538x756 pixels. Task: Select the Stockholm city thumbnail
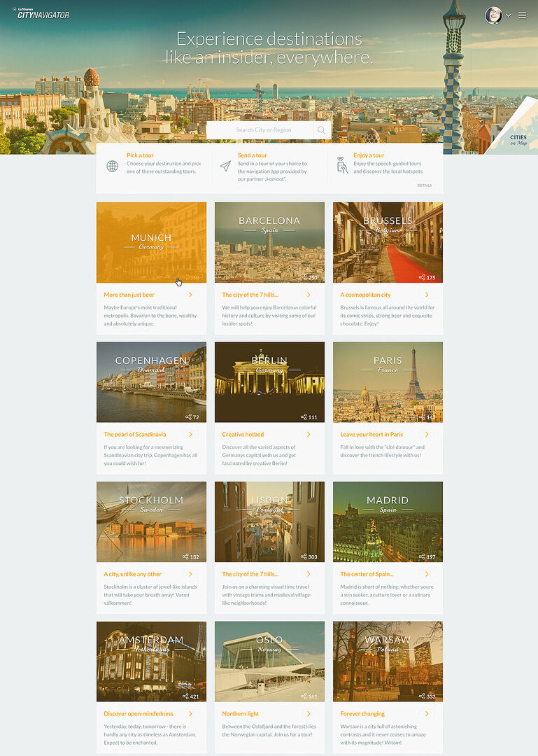151,521
